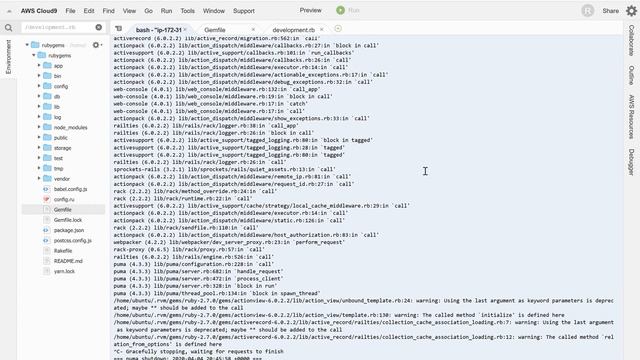The width and height of the screenshot is (640, 360).
Task: Click the pane tab list icon
Action: [x=118, y=29]
